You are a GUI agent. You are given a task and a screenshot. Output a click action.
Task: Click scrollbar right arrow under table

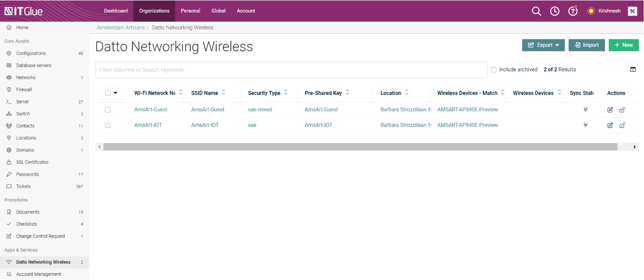635,147
